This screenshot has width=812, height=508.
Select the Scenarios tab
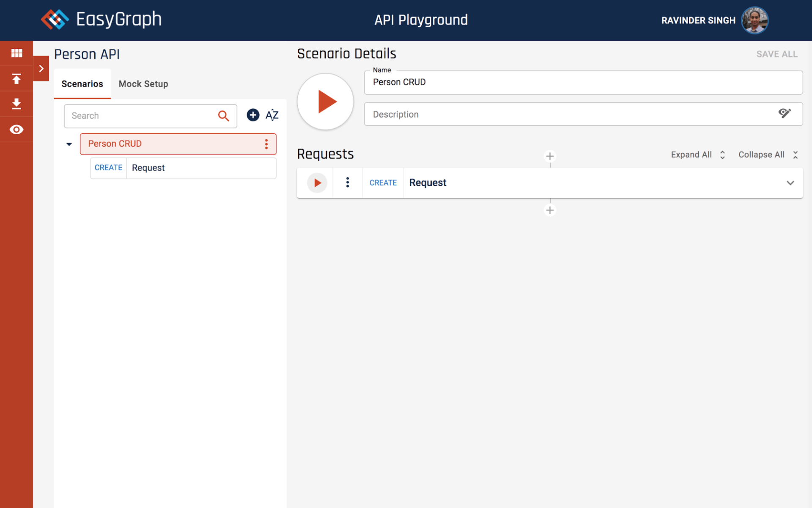pos(82,84)
